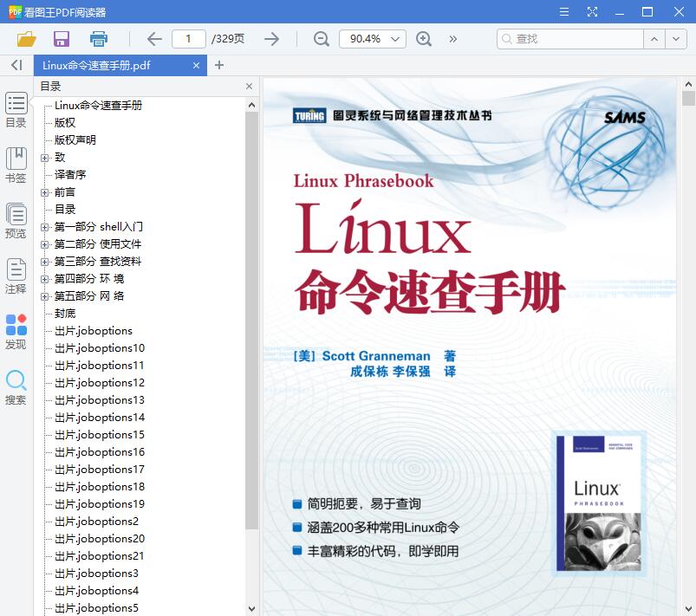This screenshot has height=616, width=696.
Task: Expand the 致 outline entry
Action: (44, 158)
